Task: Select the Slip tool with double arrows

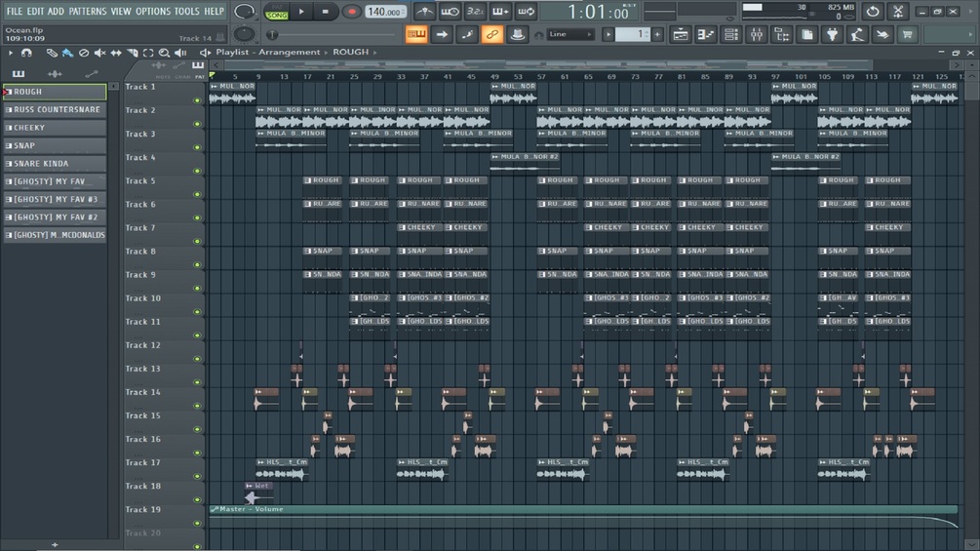Action: pos(116,53)
